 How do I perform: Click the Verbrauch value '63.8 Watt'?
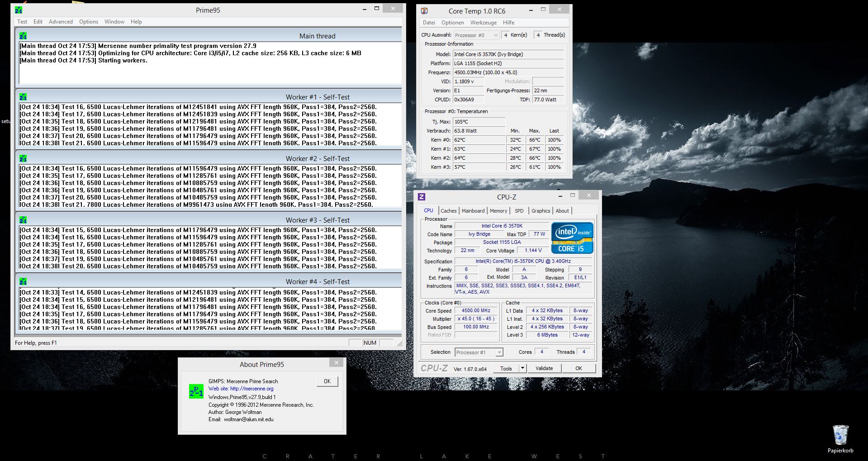tap(479, 131)
